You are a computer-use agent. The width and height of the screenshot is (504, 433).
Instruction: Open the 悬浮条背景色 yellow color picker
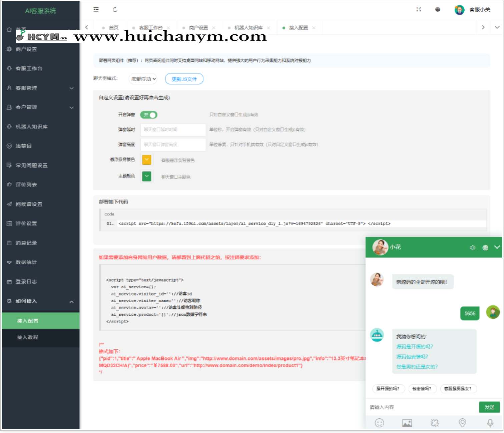(x=147, y=160)
